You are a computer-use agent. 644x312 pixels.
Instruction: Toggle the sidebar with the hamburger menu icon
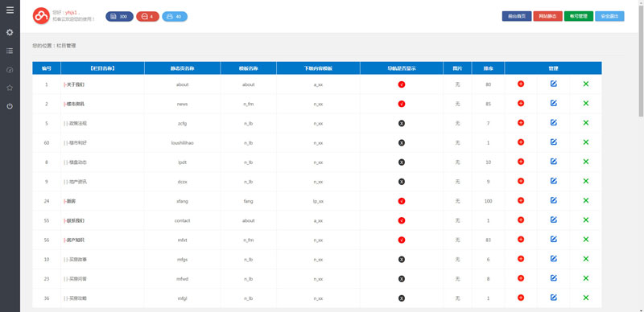[x=10, y=10]
